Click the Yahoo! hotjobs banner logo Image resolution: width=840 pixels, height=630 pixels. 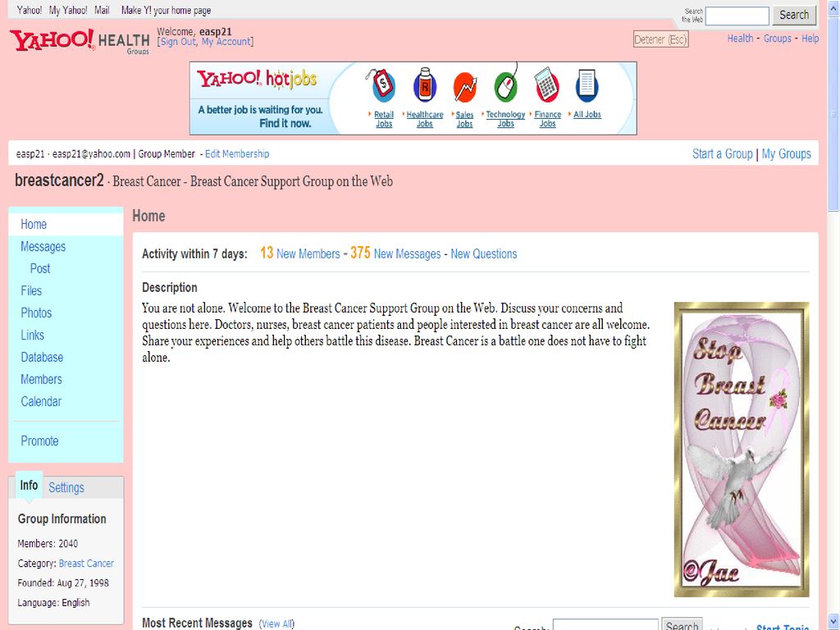point(257,80)
